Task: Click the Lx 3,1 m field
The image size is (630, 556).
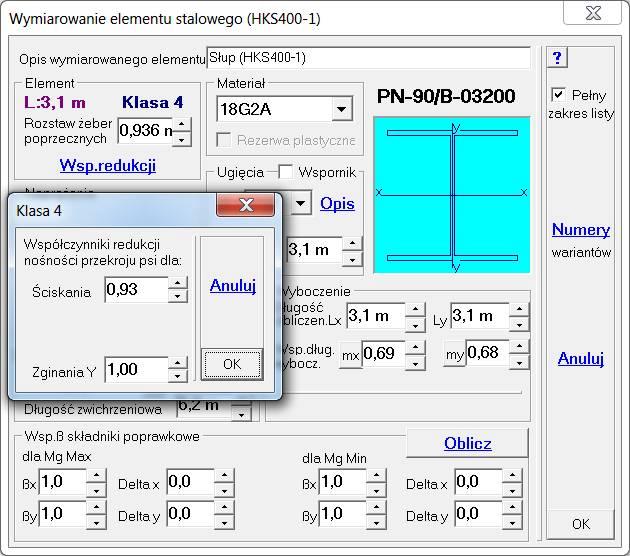Action: click(376, 316)
